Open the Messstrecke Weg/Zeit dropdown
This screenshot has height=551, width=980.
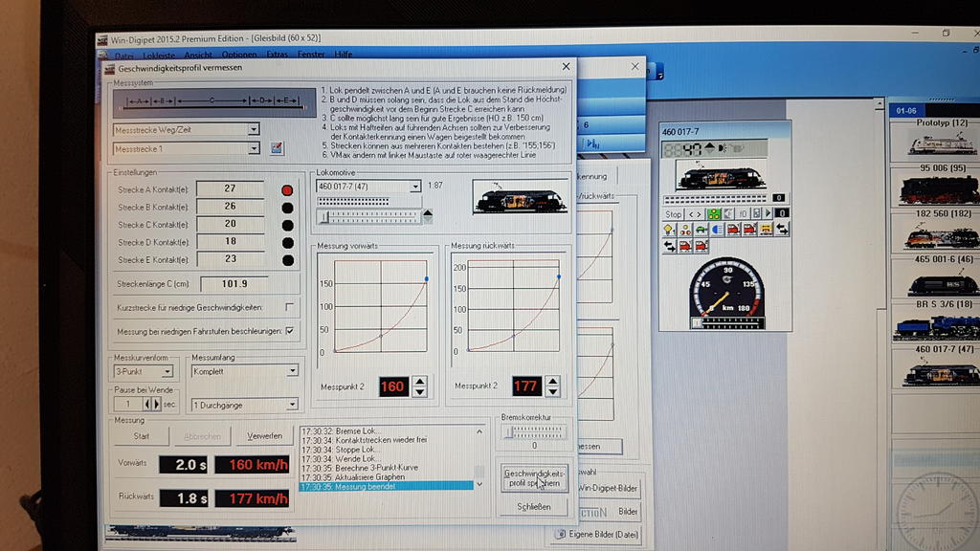tap(253, 129)
